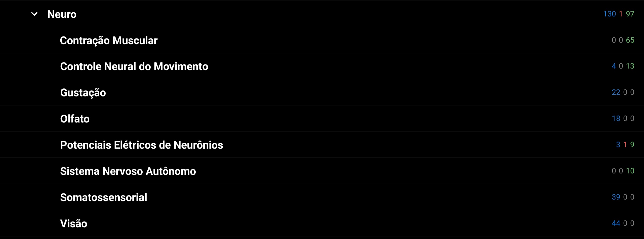Click Olfato's blue 18 new count
The image size is (644, 239).
pos(616,118)
